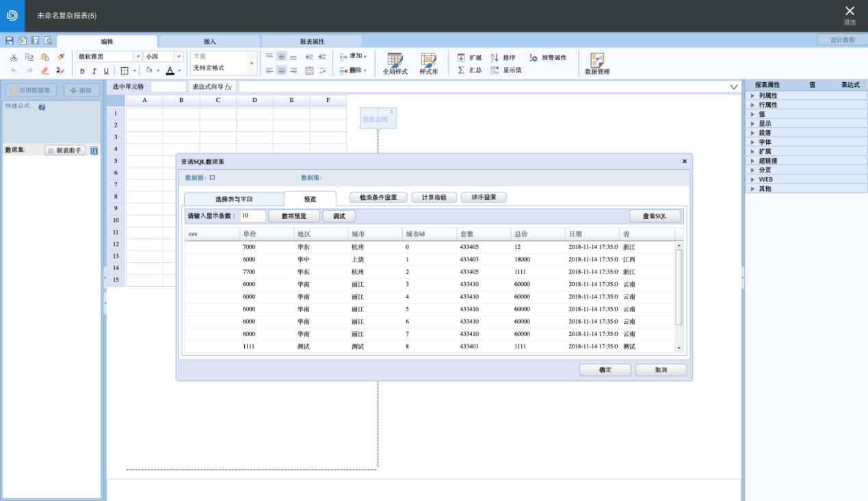Viewport: 868px width, 501px height.
Task: Open the font color picker arrow
Action: point(179,71)
